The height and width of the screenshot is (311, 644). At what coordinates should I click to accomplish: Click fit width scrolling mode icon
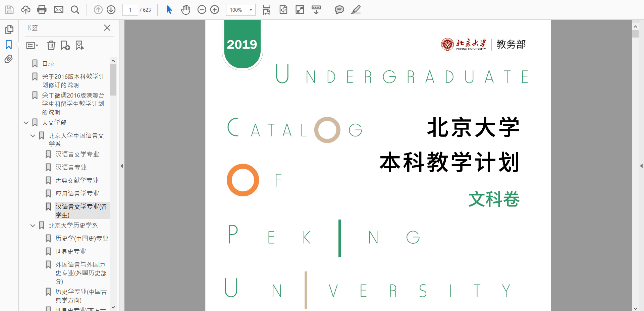click(267, 10)
